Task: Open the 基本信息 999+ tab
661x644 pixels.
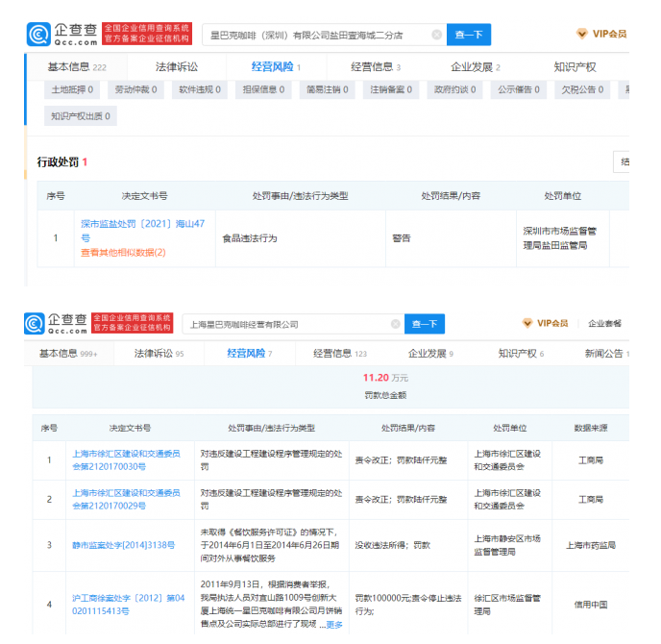Action: point(68,354)
